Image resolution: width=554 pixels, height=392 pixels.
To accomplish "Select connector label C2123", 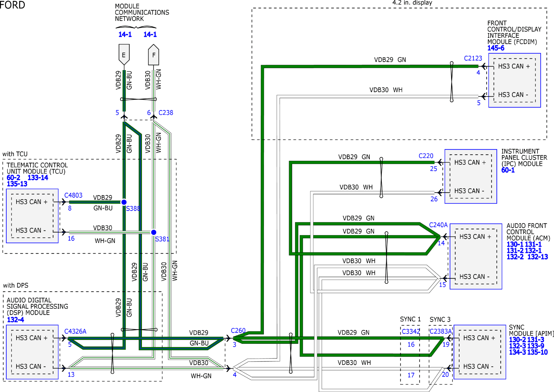I will coord(473,58).
